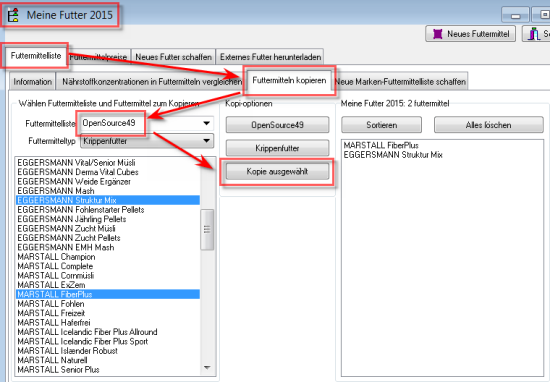Screen dimensions: 550x382
Task: Select highlighted EGGERSMANN Struktur Mix in the source list
Action: click(108, 200)
